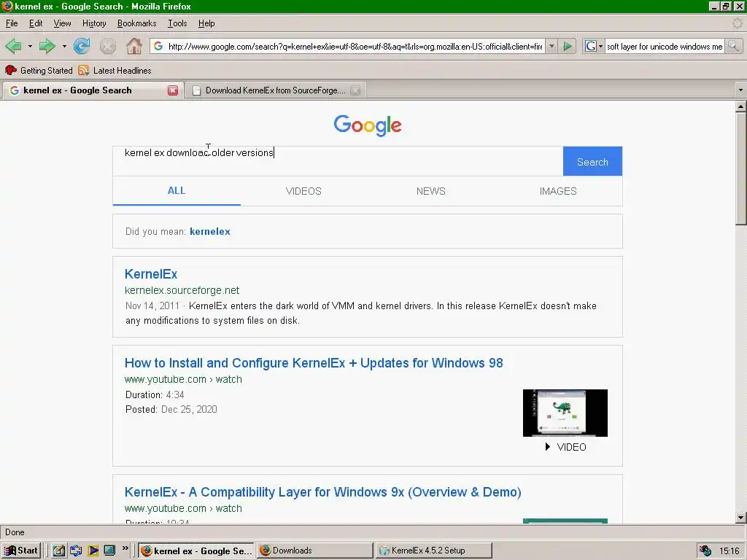Click the first quick launch icon beside Start
747x560 pixels.
(59, 551)
